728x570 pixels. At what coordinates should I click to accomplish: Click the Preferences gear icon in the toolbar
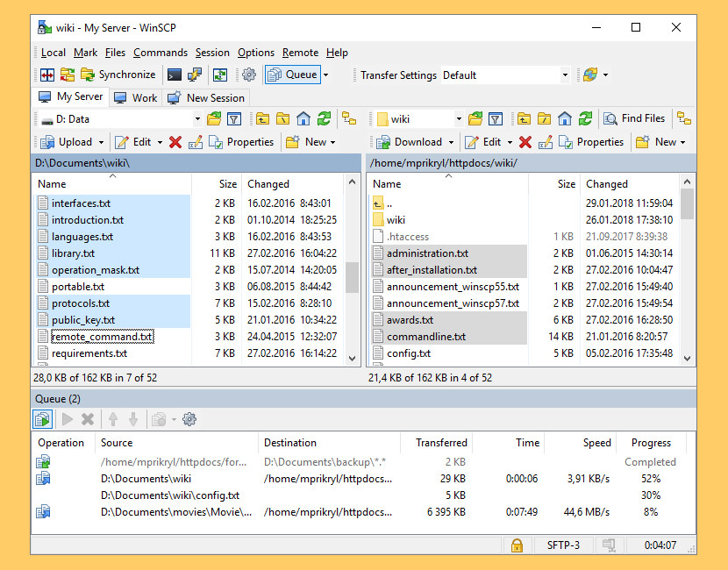coord(249,74)
